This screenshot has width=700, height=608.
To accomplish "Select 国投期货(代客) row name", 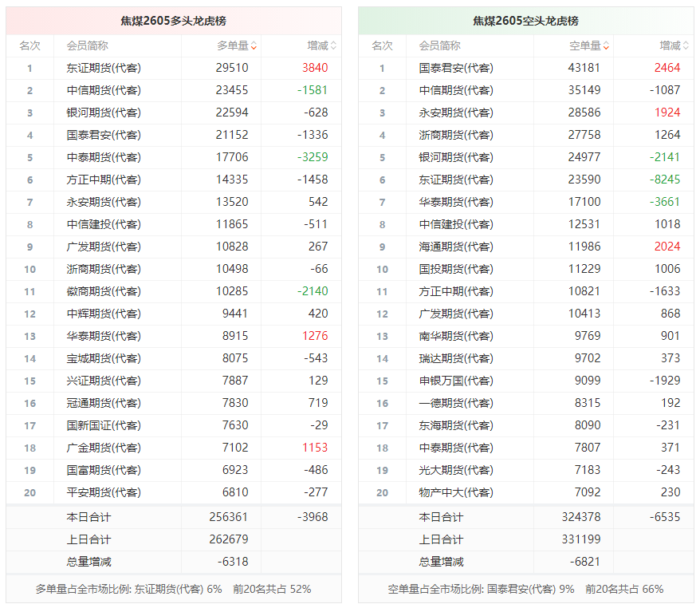I will (x=456, y=269).
